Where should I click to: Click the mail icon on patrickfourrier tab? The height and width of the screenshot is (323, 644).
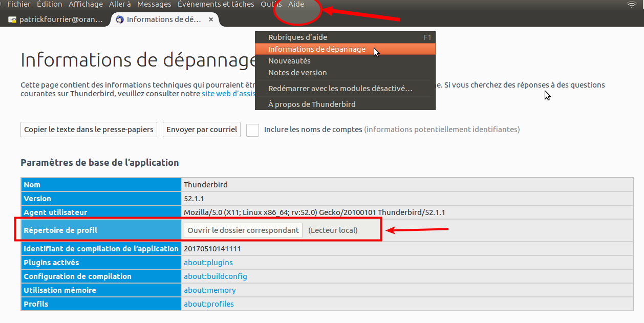[12, 20]
